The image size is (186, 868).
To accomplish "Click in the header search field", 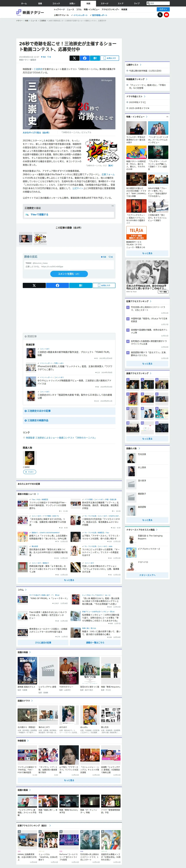I will pyautogui.click(x=159, y=3).
